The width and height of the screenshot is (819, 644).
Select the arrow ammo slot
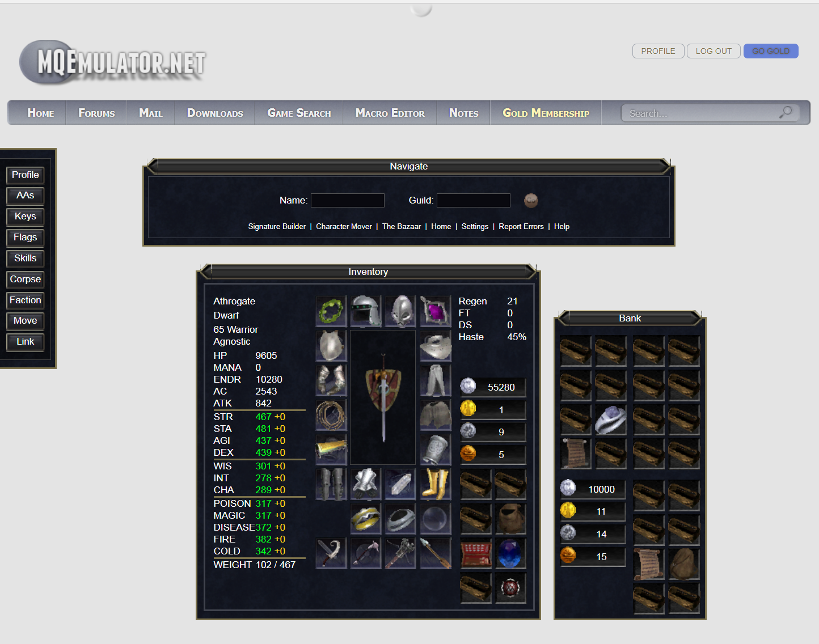tap(435, 553)
